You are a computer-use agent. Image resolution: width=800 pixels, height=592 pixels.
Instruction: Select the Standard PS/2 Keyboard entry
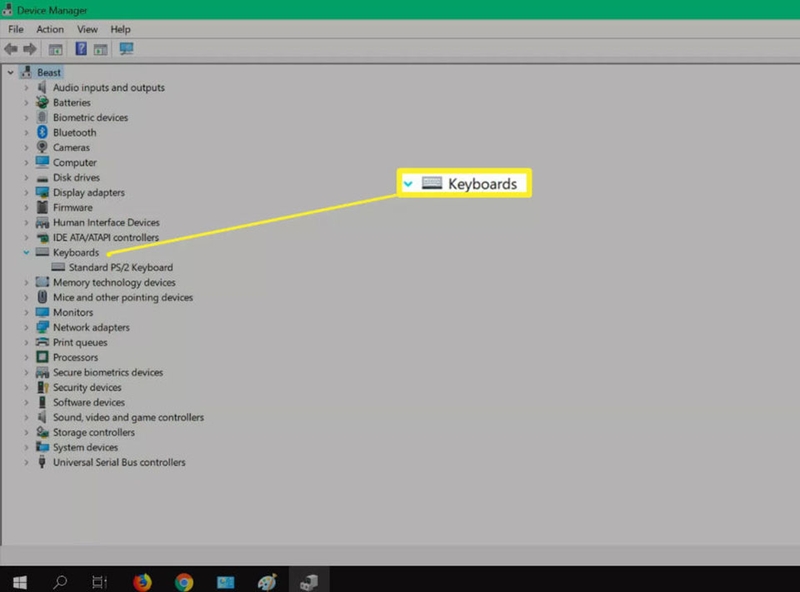coord(121,267)
